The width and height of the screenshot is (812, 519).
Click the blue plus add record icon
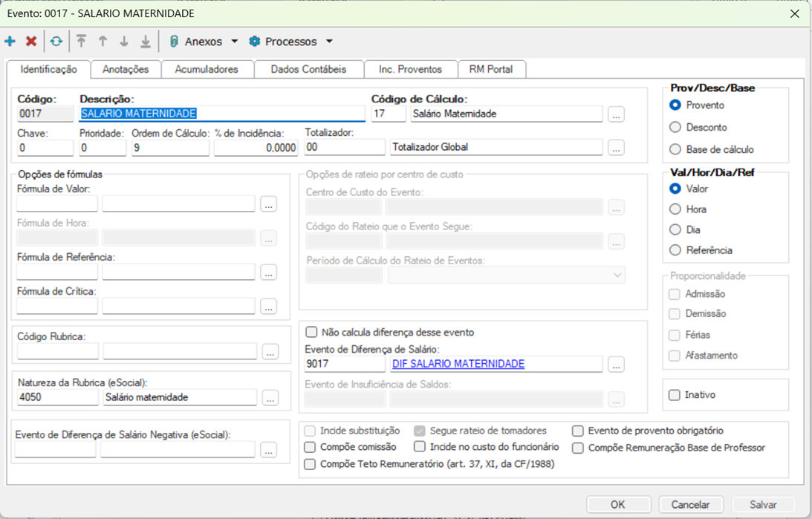point(10,42)
